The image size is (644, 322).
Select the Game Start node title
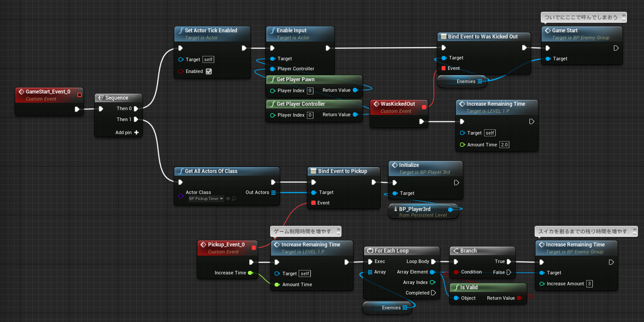tap(565, 31)
